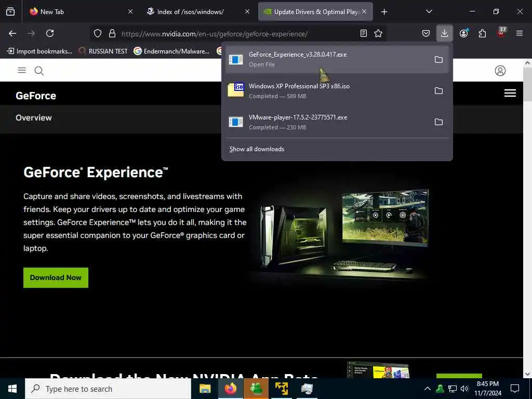This screenshot has width=532, height=399.
Task: Open computer monitor app in taskbar
Action: click(x=307, y=389)
